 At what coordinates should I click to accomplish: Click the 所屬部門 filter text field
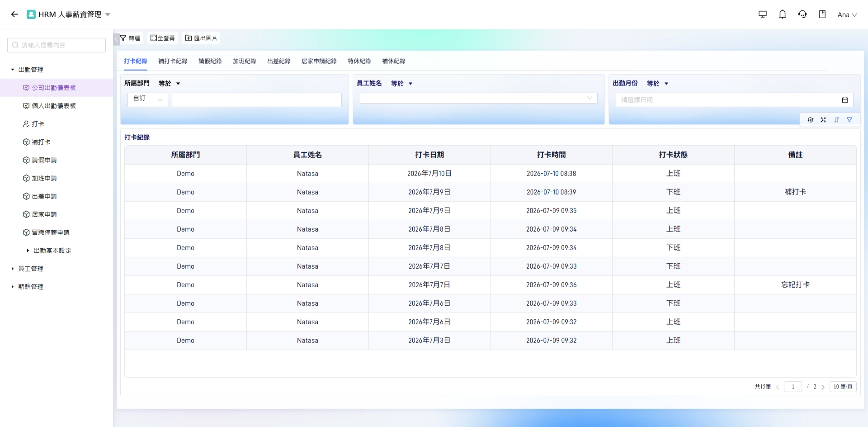coord(257,100)
